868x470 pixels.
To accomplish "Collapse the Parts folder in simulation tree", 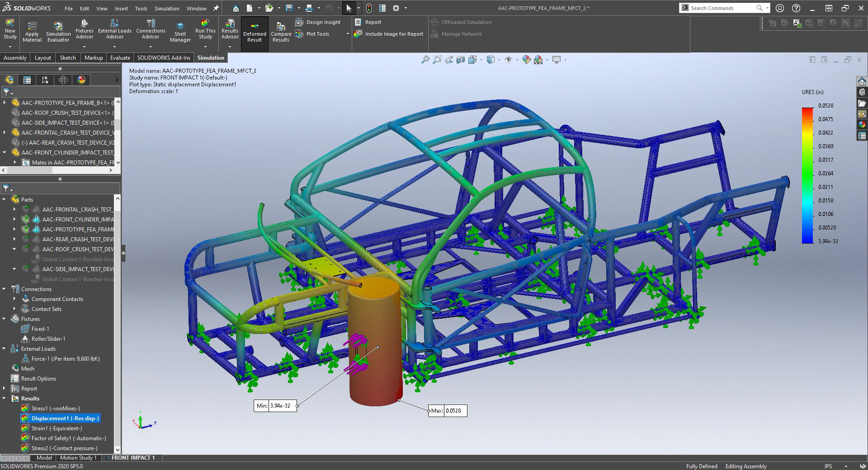I will [x=5, y=199].
